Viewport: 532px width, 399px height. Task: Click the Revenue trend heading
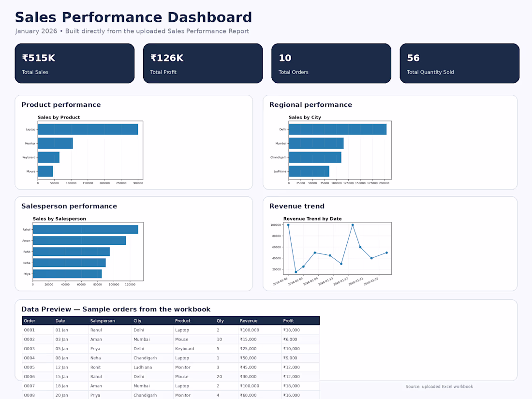(x=297, y=207)
